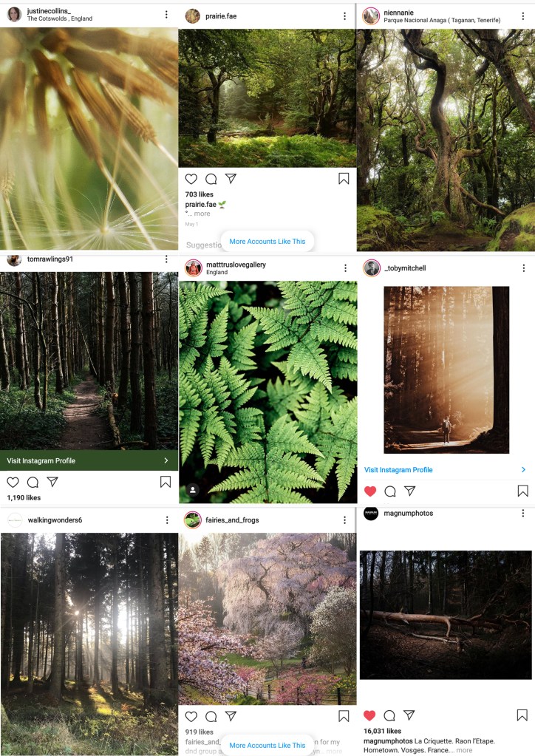Share the prairie.fae post via paper plane
The width and height of the screenshot is (535, 756).
point(231,178)
